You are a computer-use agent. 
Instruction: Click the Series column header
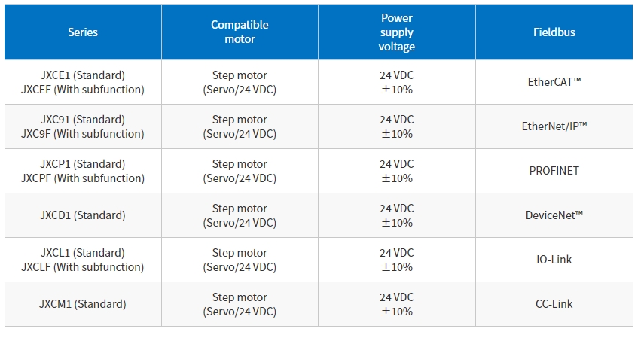(83, 32)
